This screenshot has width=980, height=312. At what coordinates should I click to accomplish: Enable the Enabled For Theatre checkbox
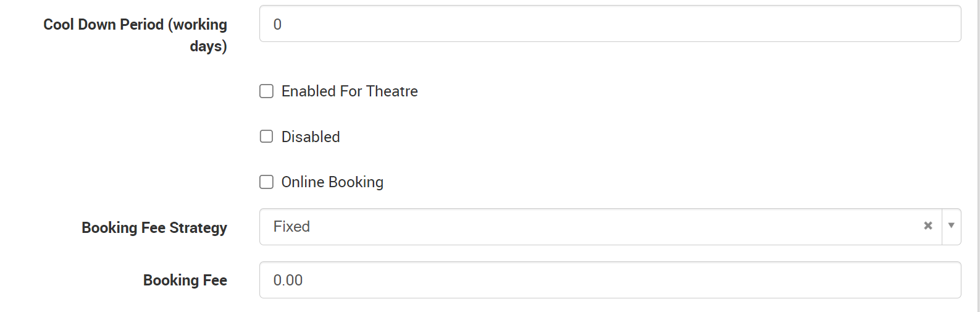266,91
